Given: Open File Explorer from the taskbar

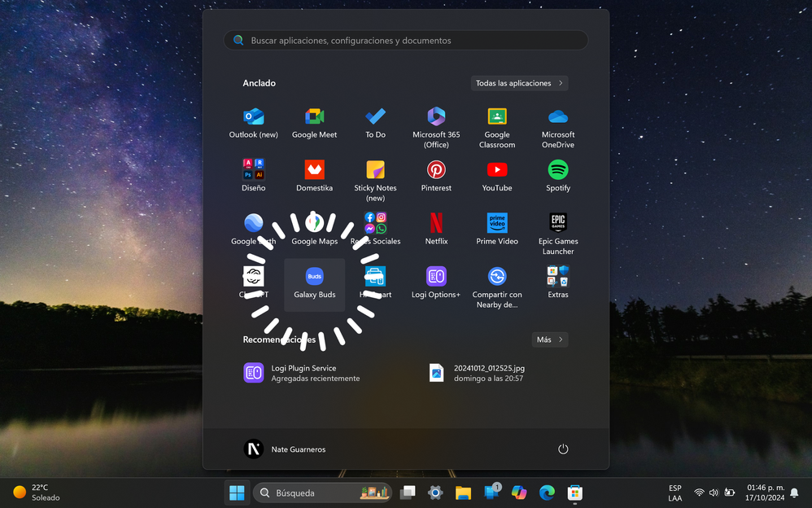Looking at the screenshot, I should (x=463, y=493).
